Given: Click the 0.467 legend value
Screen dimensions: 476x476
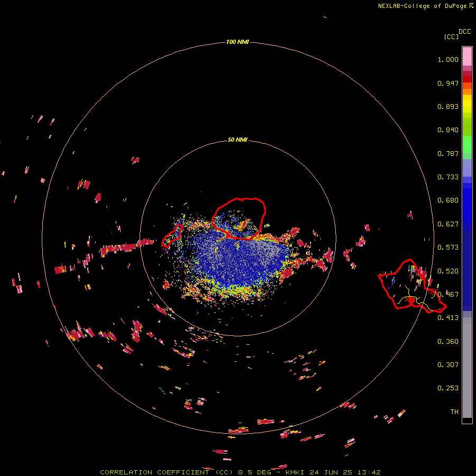Looking at the screenshot, I should click(448, 295).
